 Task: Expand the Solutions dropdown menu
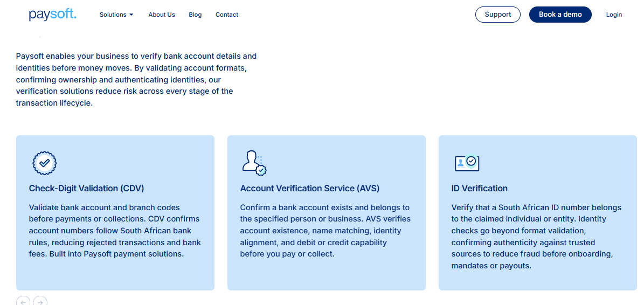116,15
